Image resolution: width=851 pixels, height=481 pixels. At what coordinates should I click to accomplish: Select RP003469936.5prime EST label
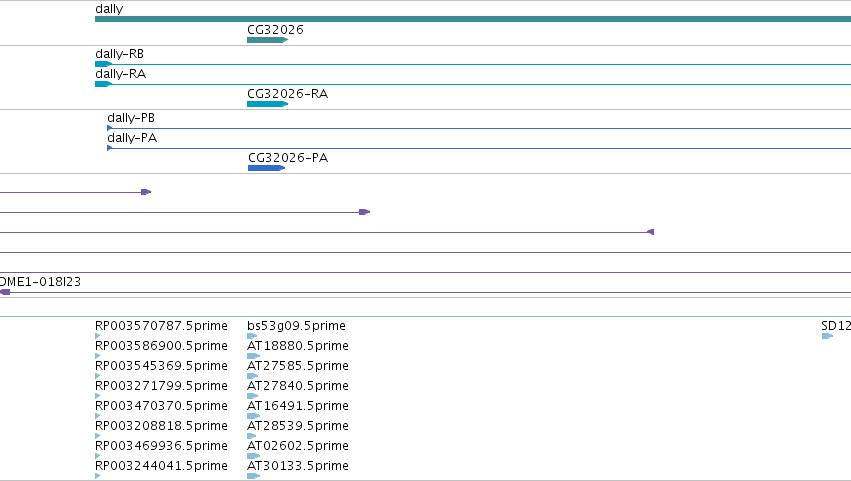coord(161,446)
